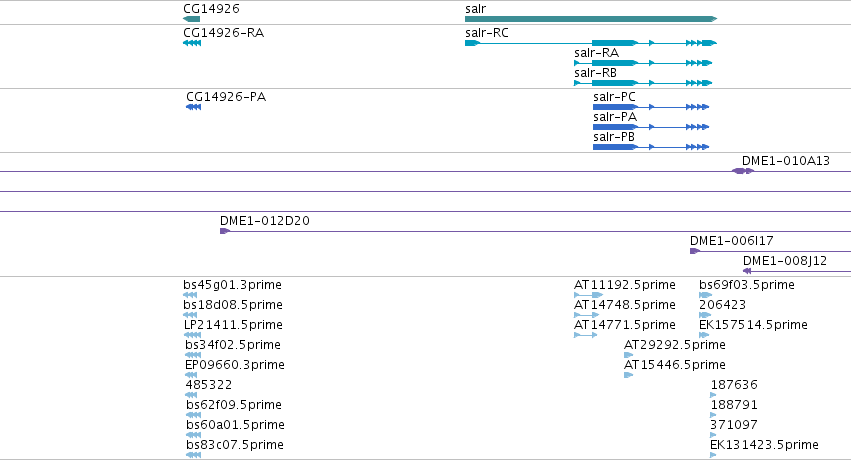The width and height of the screenshot is (851, 460).
Task: Click the DME1-006I17 label text
Action: [x=732, y=241]
